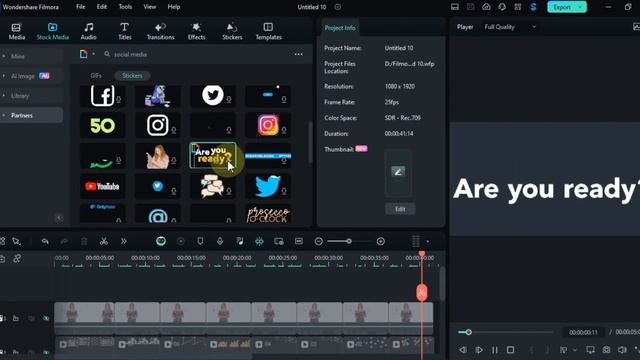Click the voiceover microphone icon

point(220,241)
